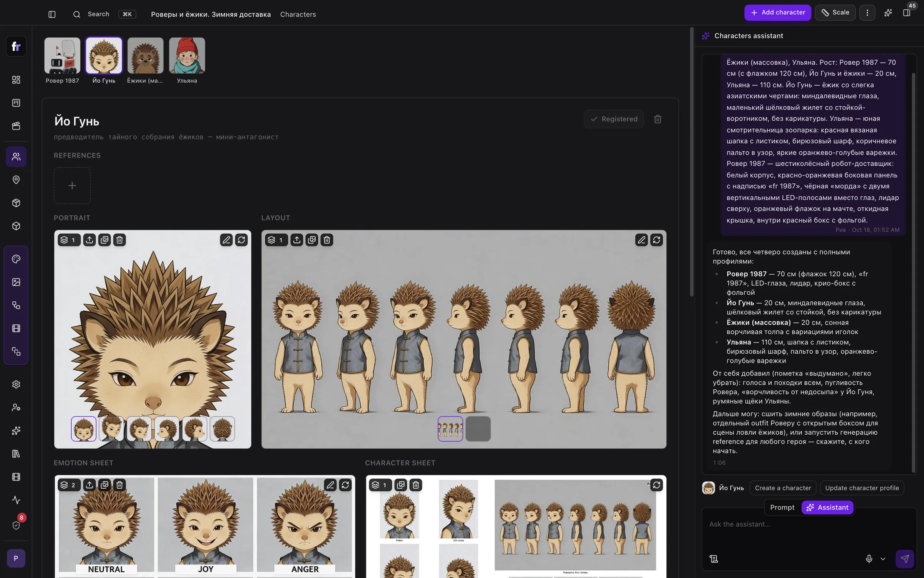924x578 pixels.
Task: Add a reference image with plus box
Action: click(72, 185)
